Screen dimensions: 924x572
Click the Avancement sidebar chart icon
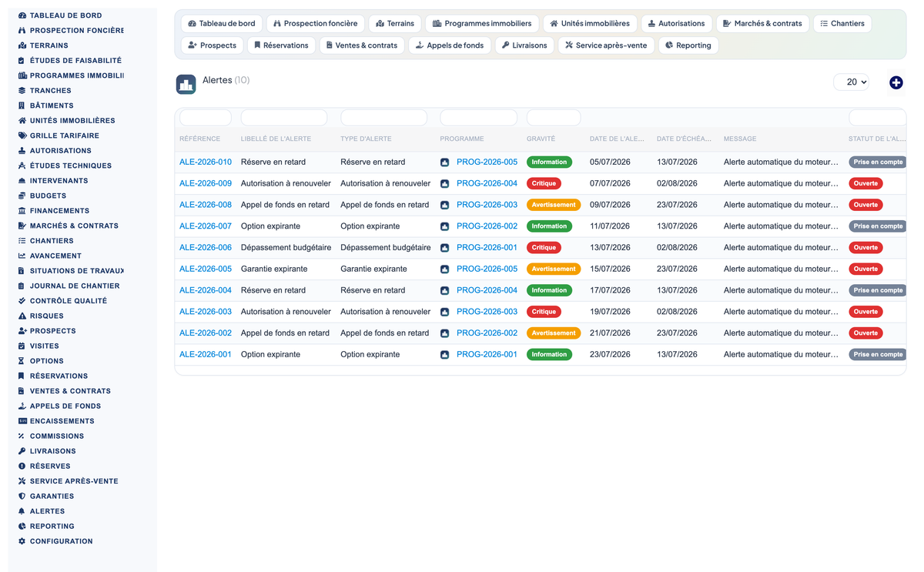(x=22, y=256)
